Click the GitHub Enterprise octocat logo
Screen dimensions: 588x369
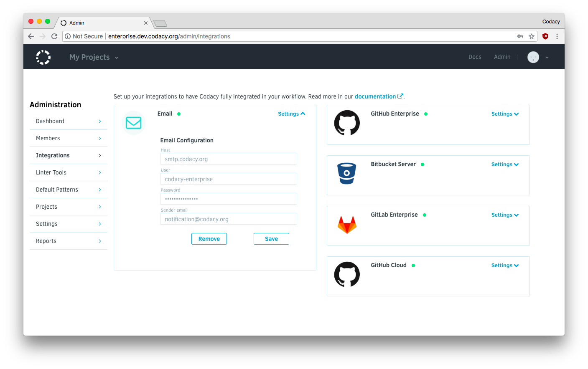click(347, 123)
